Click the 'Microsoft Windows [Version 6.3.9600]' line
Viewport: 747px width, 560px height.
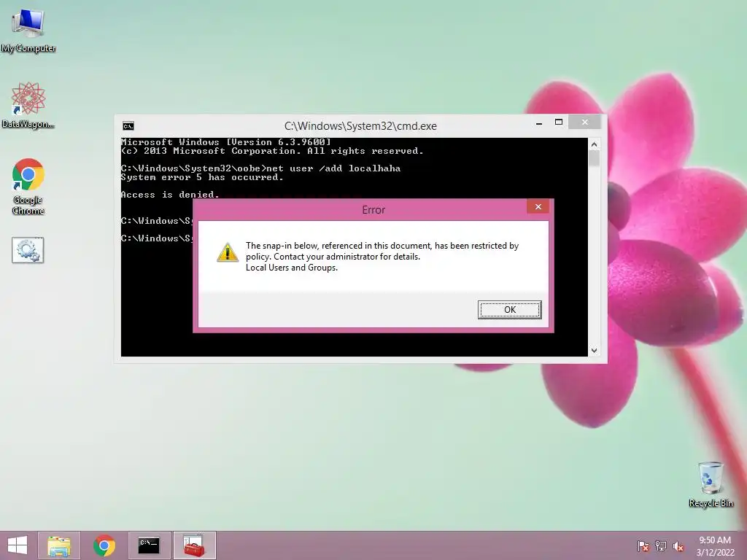tap(226, 142)
